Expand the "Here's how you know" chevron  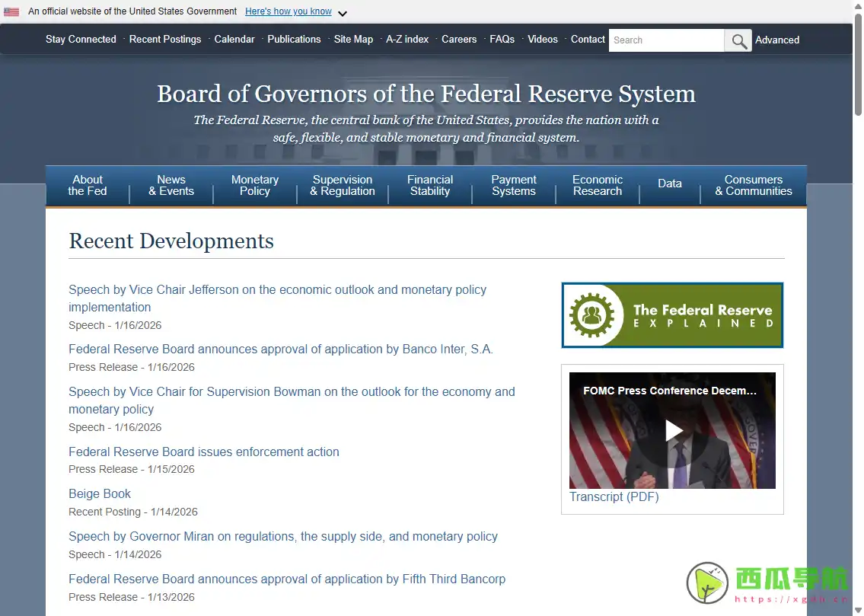point(343,13)
